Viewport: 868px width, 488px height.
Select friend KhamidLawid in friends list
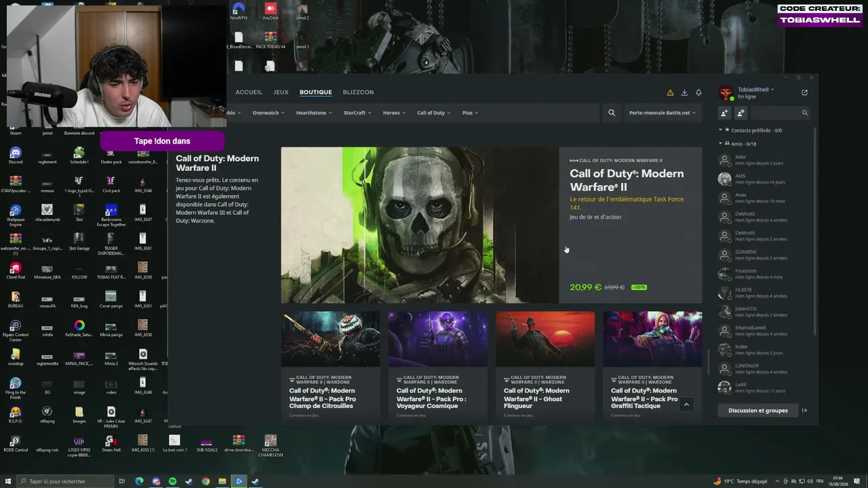(764, 331)
